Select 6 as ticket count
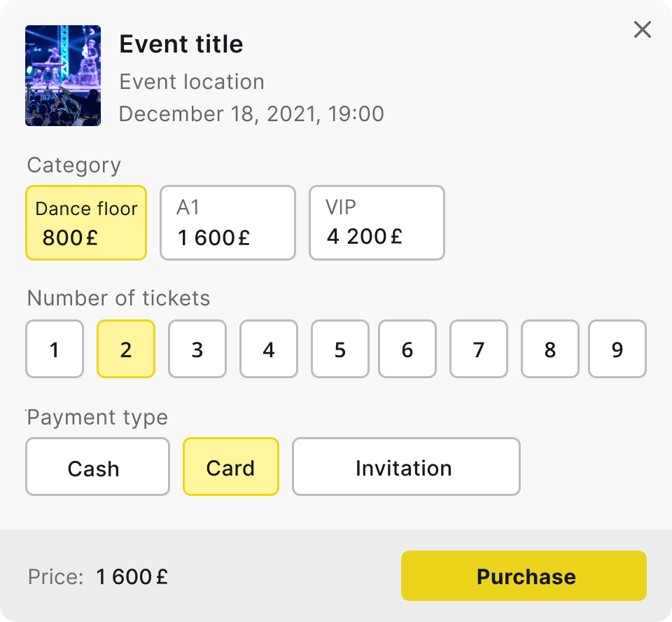This screenshot has width=672, height=622. coord(407,349)
